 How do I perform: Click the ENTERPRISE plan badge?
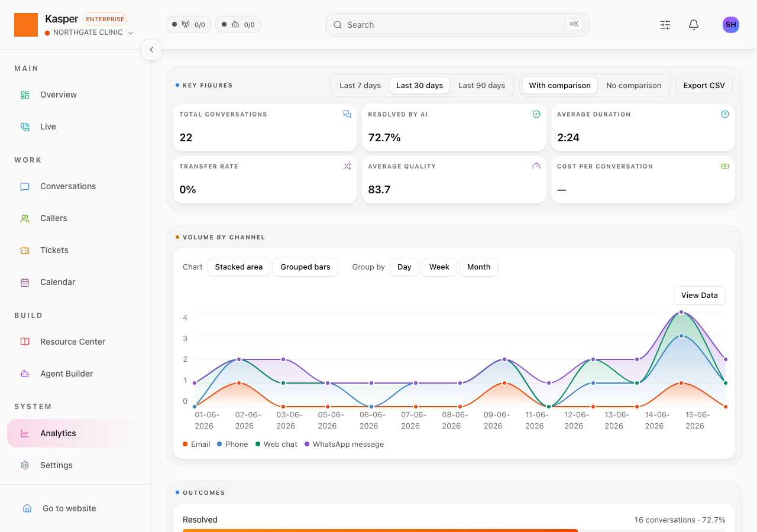click(x=105, y=19)
